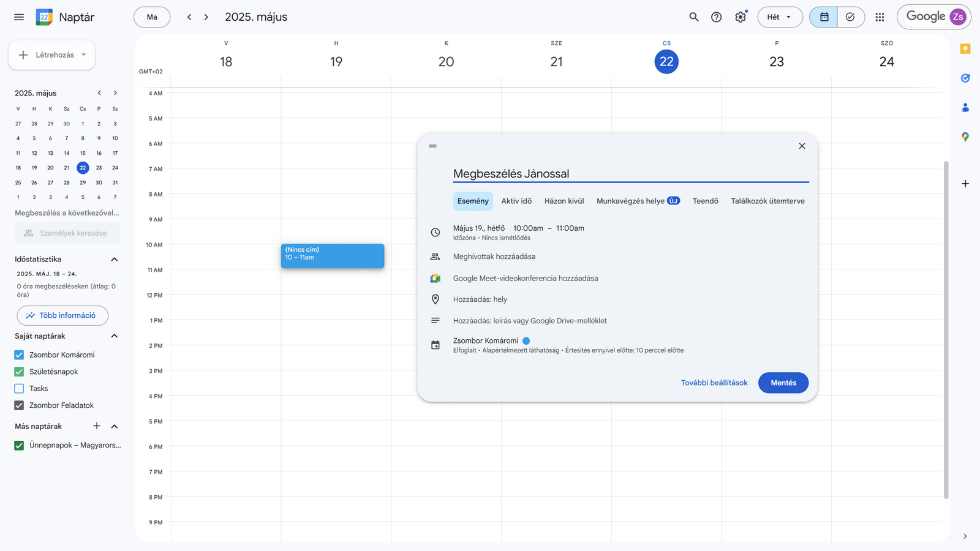
Task: Open Google Maps in side panel
Action: pos(965,137)
